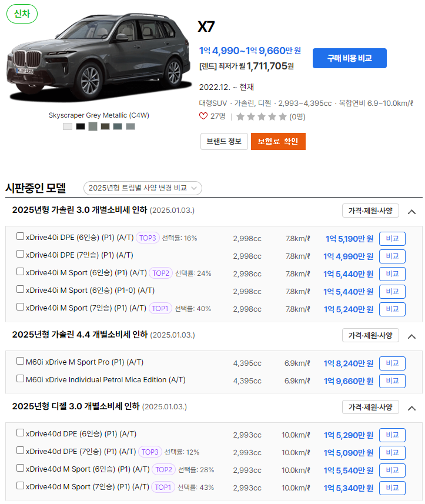Tick xDrive40i M Sport (7인승) (P1) checkbox
Viewport: 425px width, 504px height.
tap(20, 307)
